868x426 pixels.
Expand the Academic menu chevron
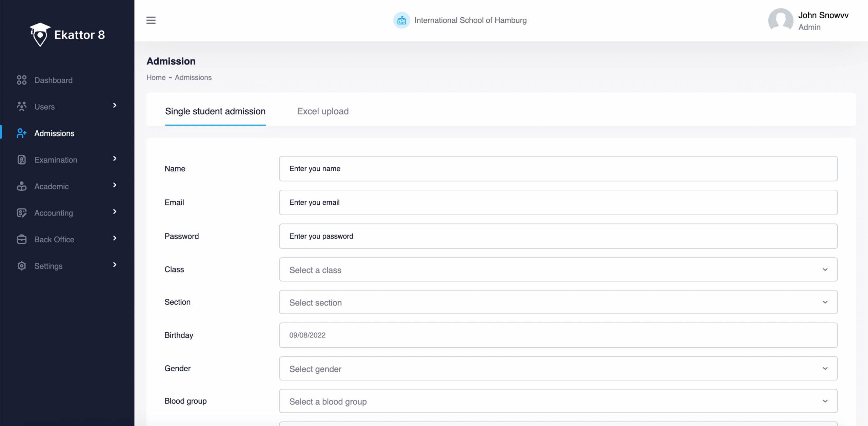115,185
